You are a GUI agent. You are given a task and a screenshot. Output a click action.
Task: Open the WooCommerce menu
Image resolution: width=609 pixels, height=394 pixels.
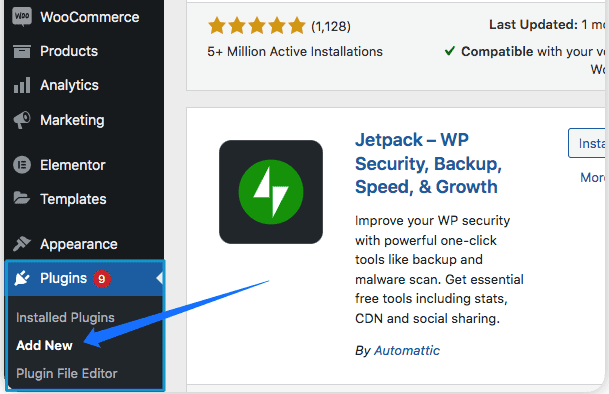click(x=84, y=17)
